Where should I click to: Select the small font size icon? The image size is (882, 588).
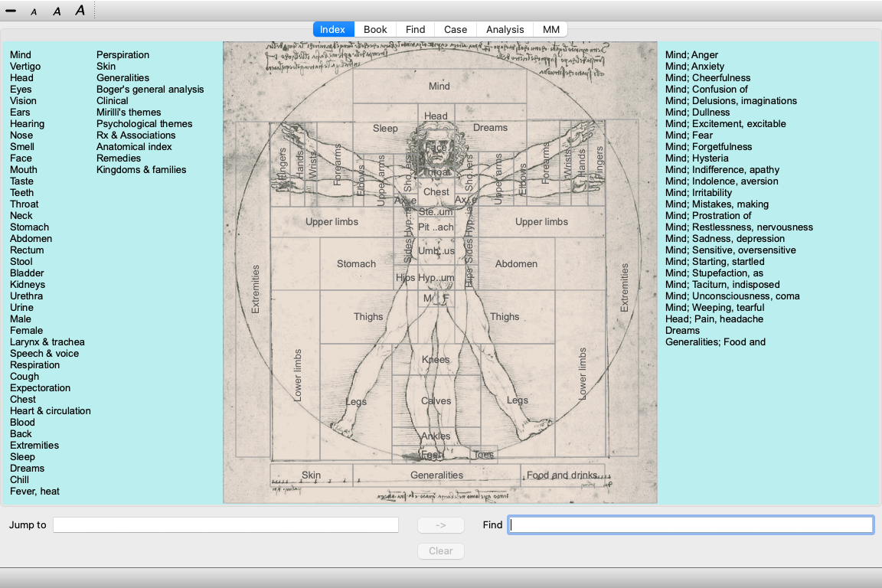pos(34,11)
